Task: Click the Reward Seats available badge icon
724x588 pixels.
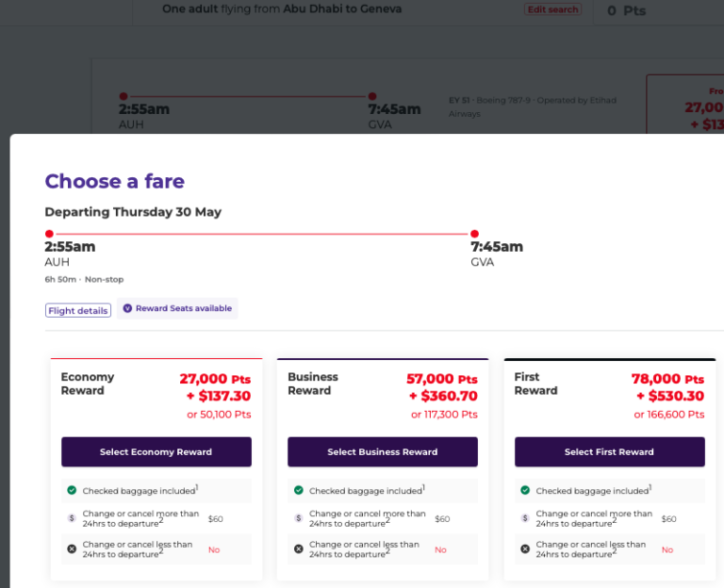Action: [x=127, y=308]
